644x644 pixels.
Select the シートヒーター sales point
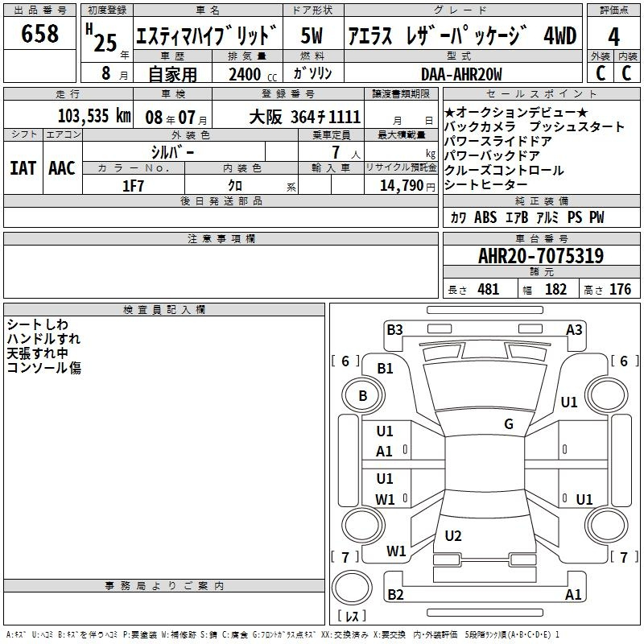(x=485, y=185)
